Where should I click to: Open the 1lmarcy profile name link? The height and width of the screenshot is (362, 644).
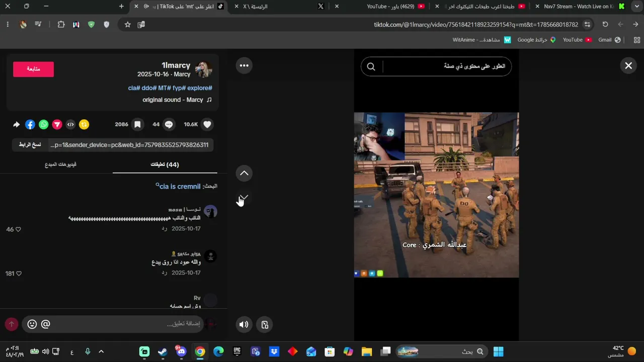[x=176, y=65]
